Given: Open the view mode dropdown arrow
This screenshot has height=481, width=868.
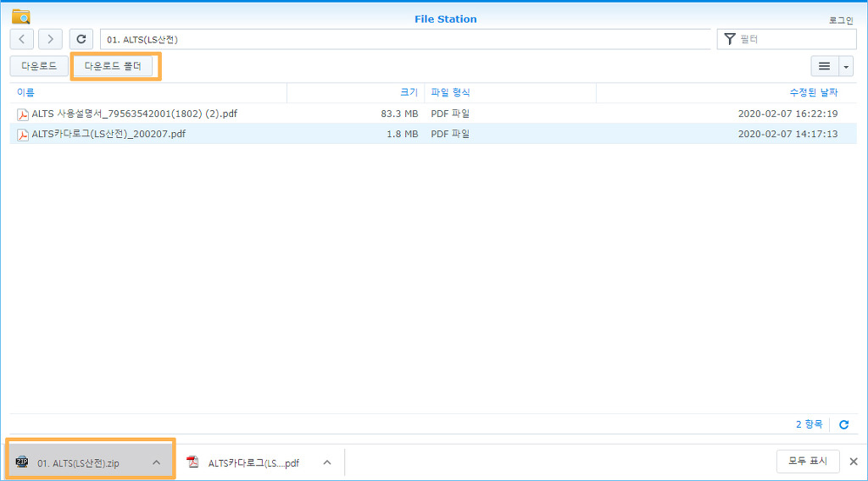Looking at the screenshot, I should click(846, 66).
